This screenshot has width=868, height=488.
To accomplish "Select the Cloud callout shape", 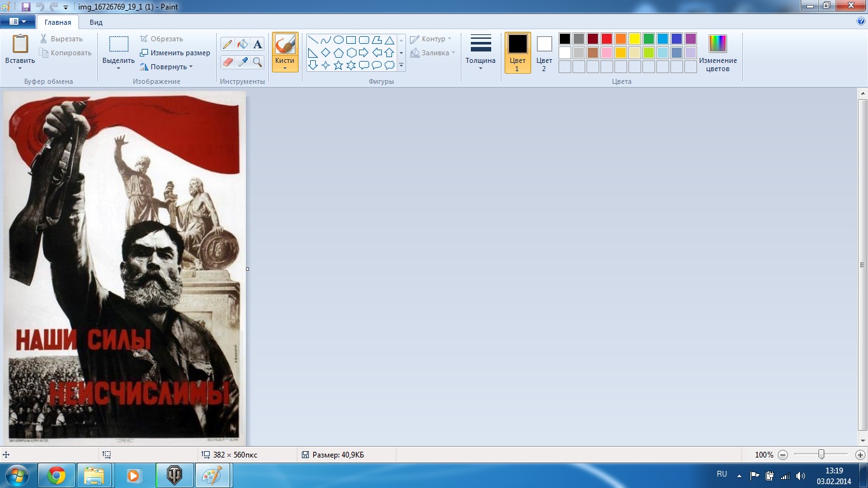I will coord(390,65).
